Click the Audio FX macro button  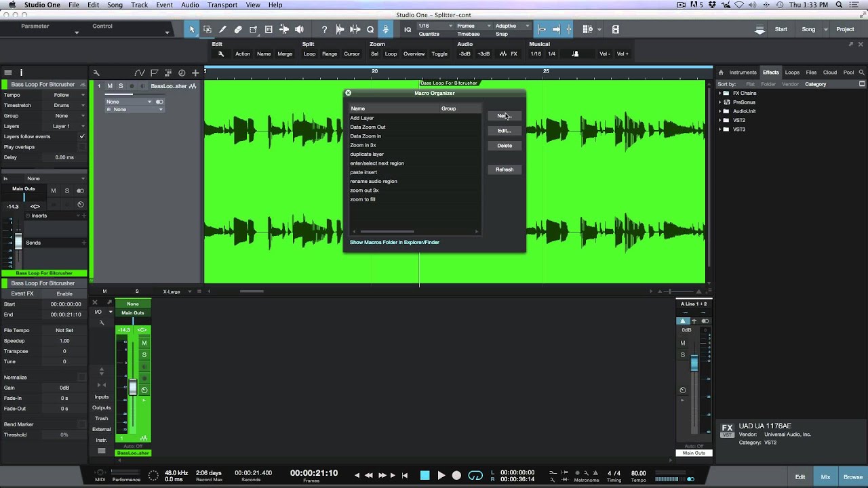(508, 54)
